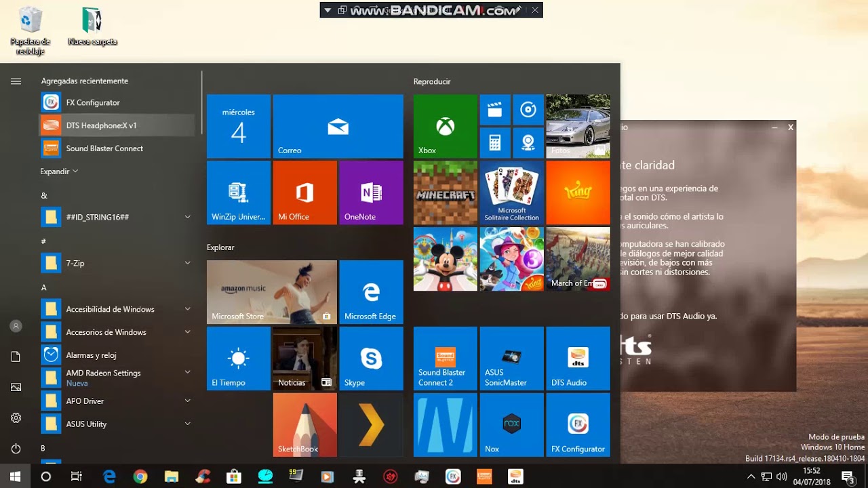Open the SketchBook tile
Image resolution: width=868 pixels, height=488 pixels.
point(304,425)
